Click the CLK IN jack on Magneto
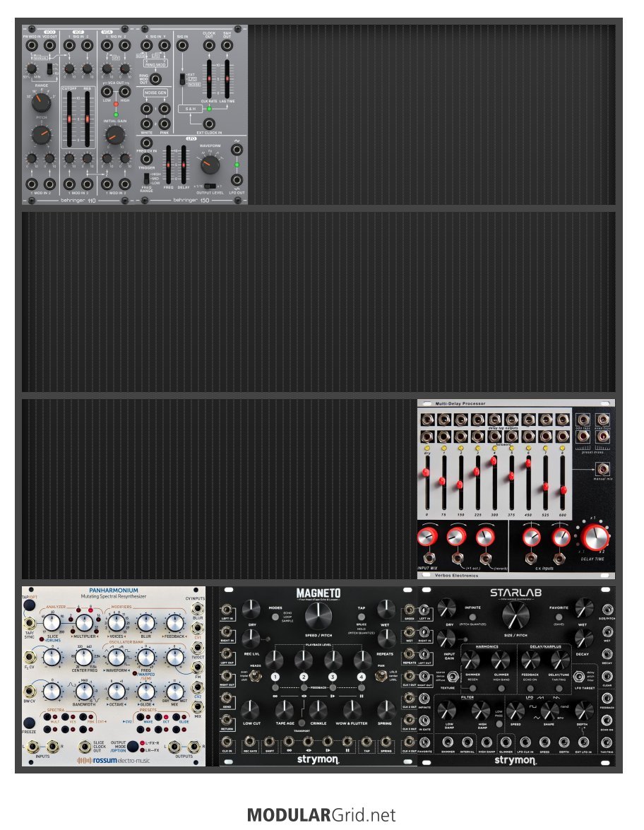 pos(227,742)
